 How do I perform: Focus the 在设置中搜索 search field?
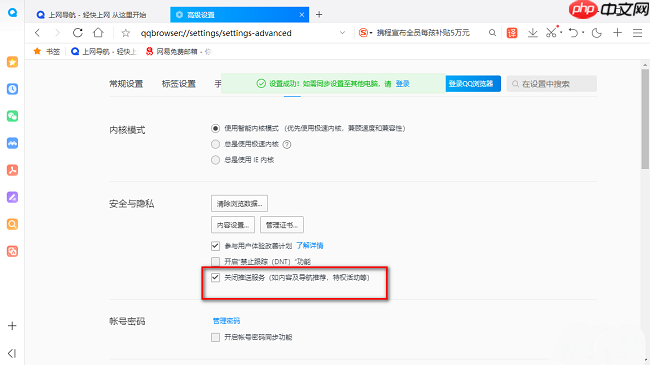(552, 84)
